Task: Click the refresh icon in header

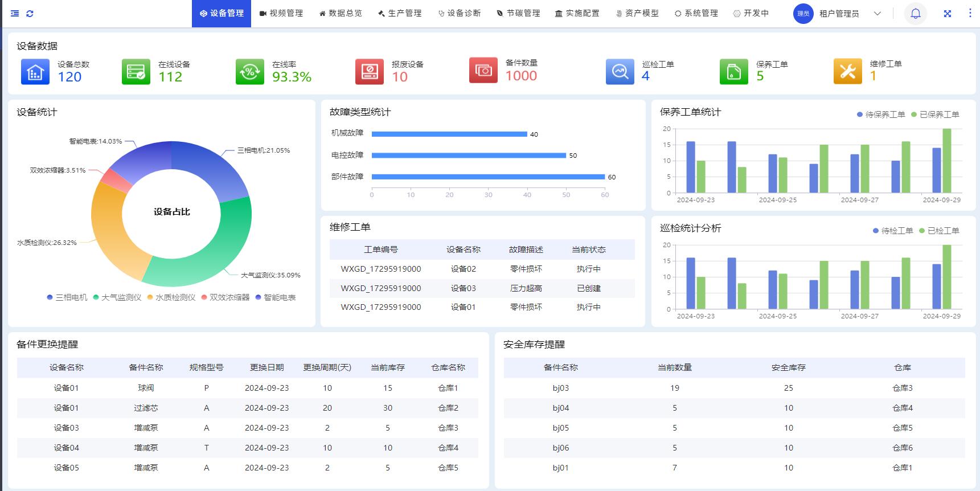Action: point(30,14)
